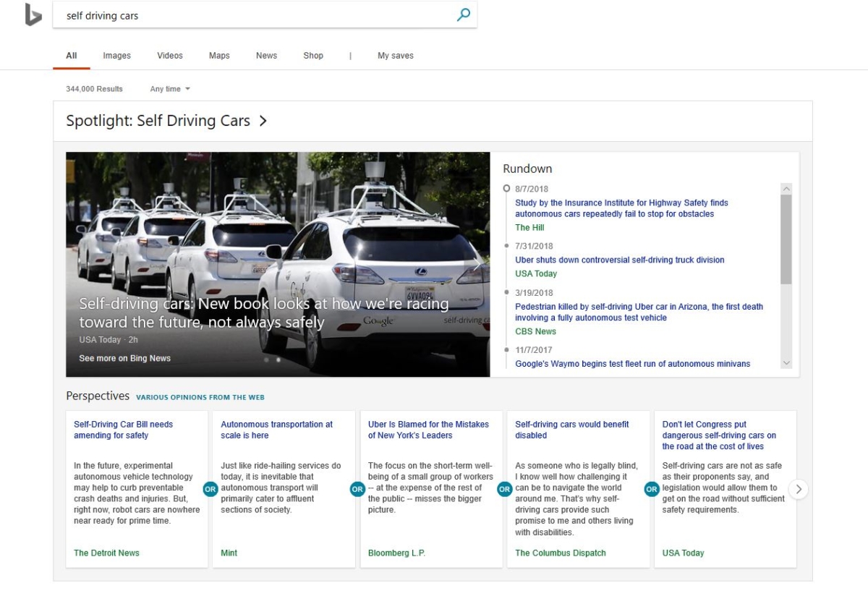
Task: Open the News tab
Action: 266,55
